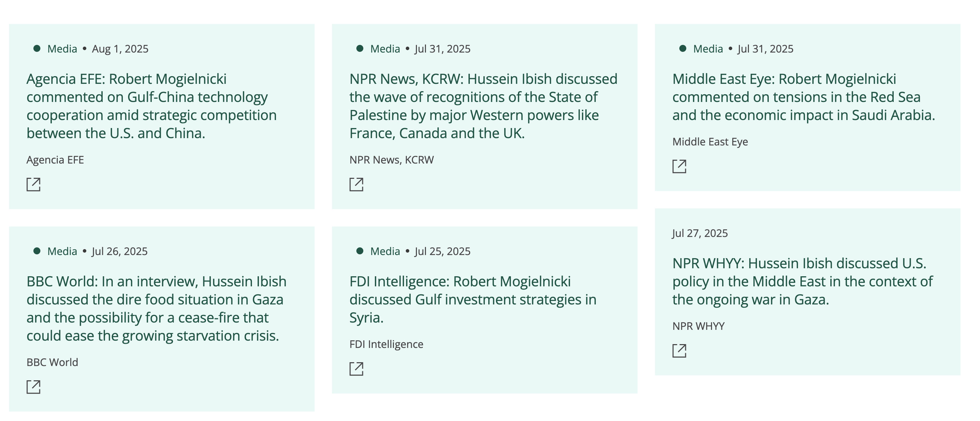Click external link icon under Middle East Eye
This screenshot has width=980, height=421.
[x=679, y=167]
